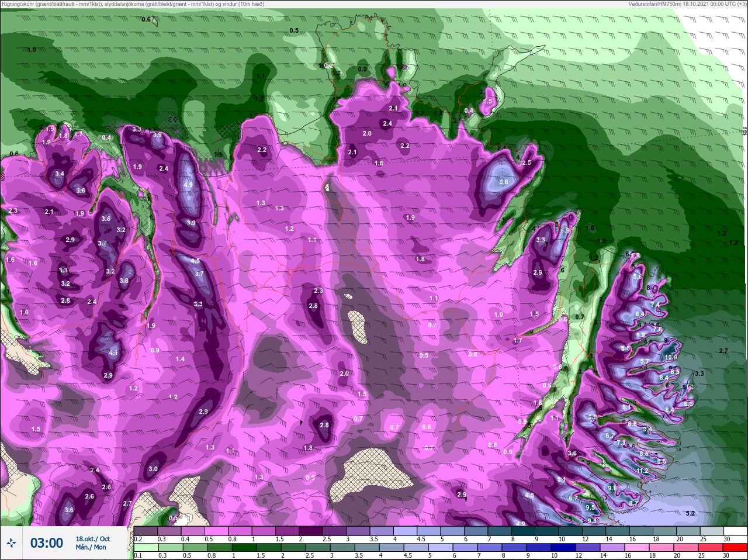Click the N99 label on the left edge
The height and width of the screenshot is (560, 748).
click(3, 176)
